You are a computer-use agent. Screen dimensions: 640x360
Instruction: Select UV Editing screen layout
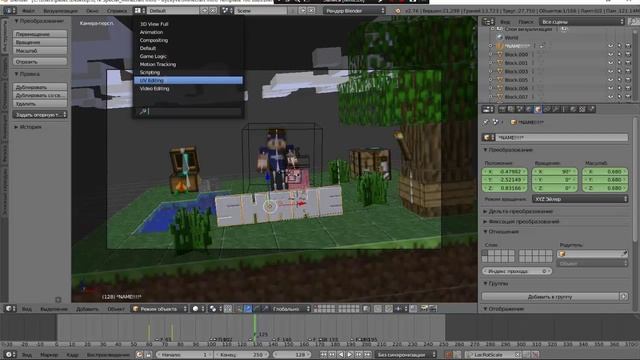click(x=188, y=80)
